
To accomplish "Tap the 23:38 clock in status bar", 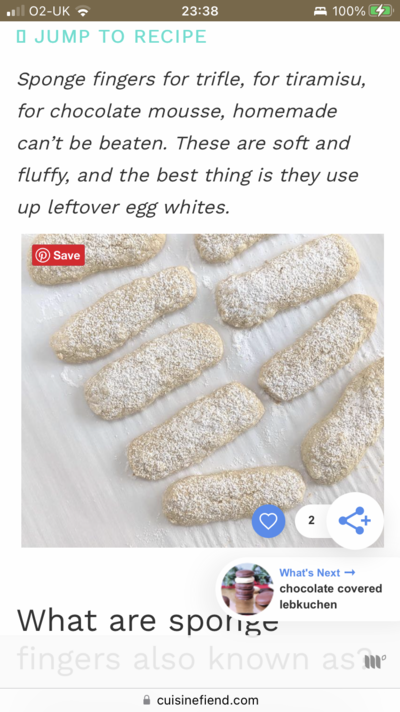I will (x=200, y=11).
